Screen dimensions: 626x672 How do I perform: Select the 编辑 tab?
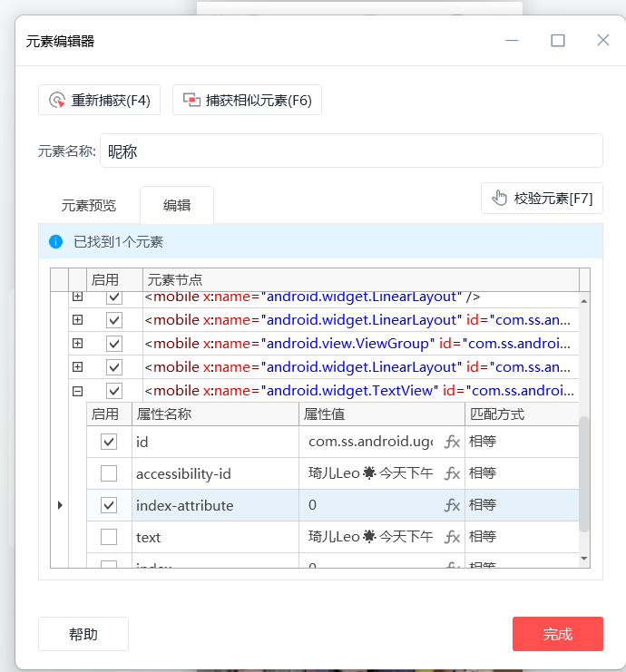(x=177, y=205)
